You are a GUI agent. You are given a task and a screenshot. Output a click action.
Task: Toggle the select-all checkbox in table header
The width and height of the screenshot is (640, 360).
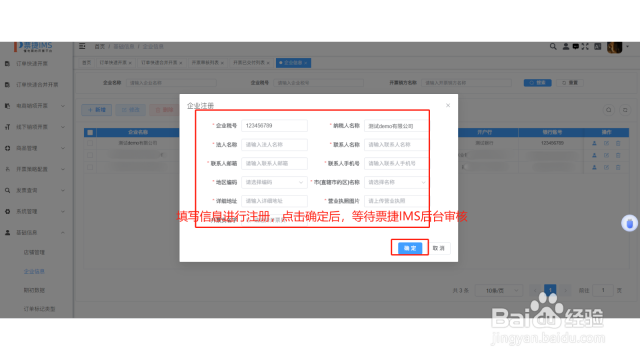90,132
